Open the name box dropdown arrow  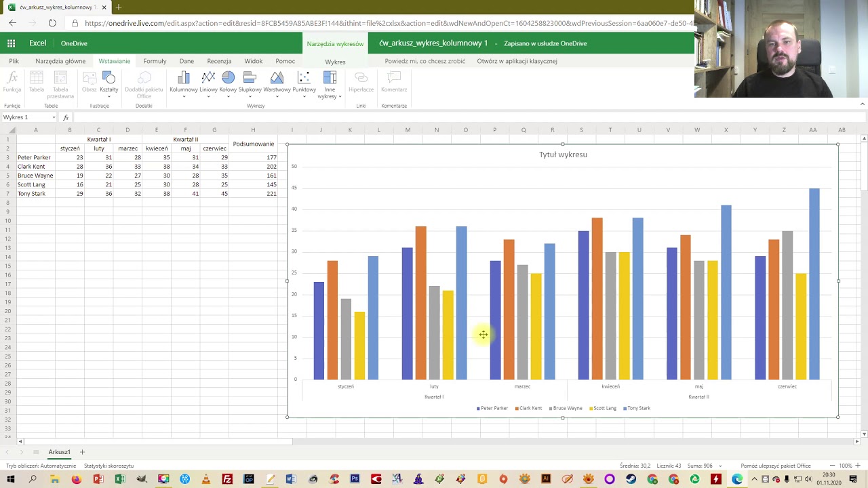[x=54, y=117]
